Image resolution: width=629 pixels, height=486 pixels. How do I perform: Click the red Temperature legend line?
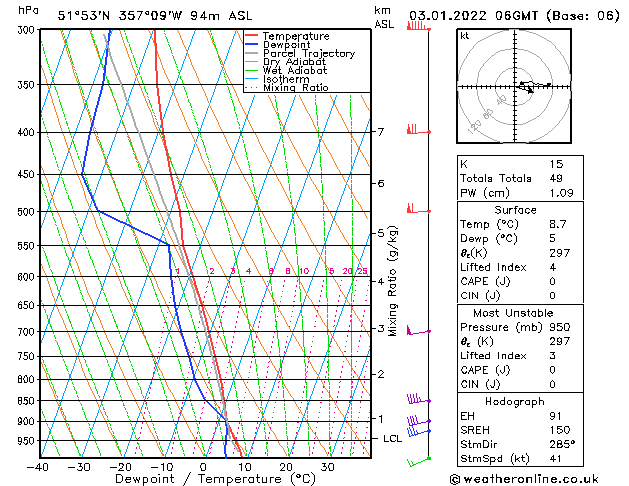(252, 36)
